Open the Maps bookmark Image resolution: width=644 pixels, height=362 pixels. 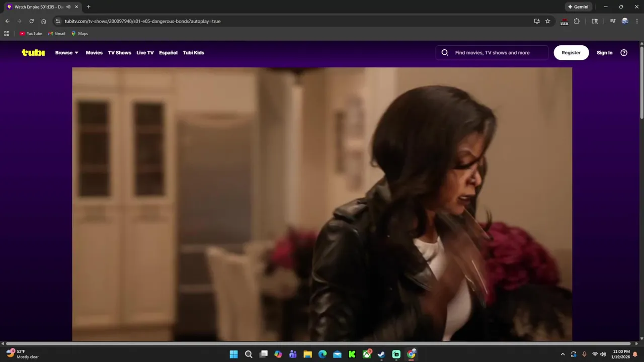[79, 34]
